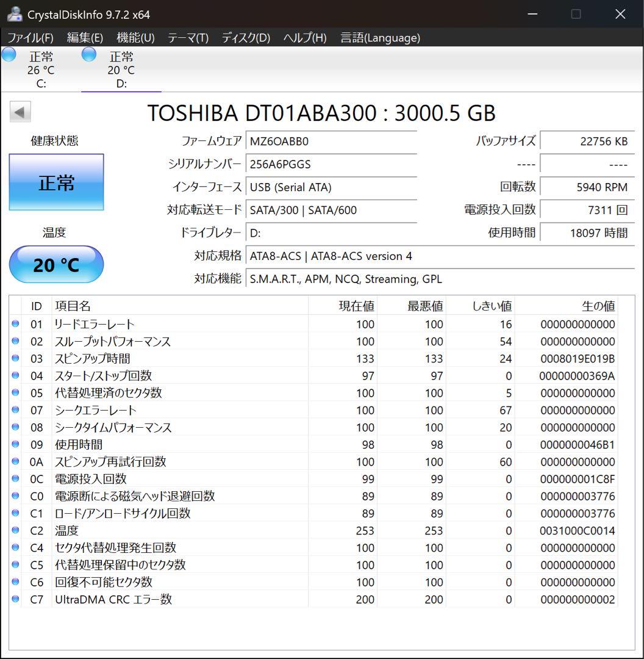Click the power on count 7311 回
Image resolution: width=644 pixels, height=659 pixels.
pyautogui.click(x=587, y=210)
